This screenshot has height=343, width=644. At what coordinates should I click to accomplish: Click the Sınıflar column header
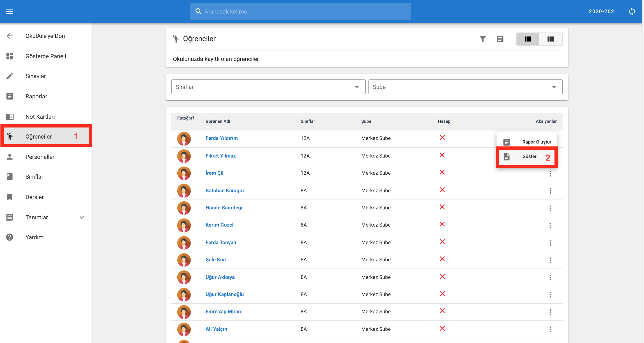308,121
